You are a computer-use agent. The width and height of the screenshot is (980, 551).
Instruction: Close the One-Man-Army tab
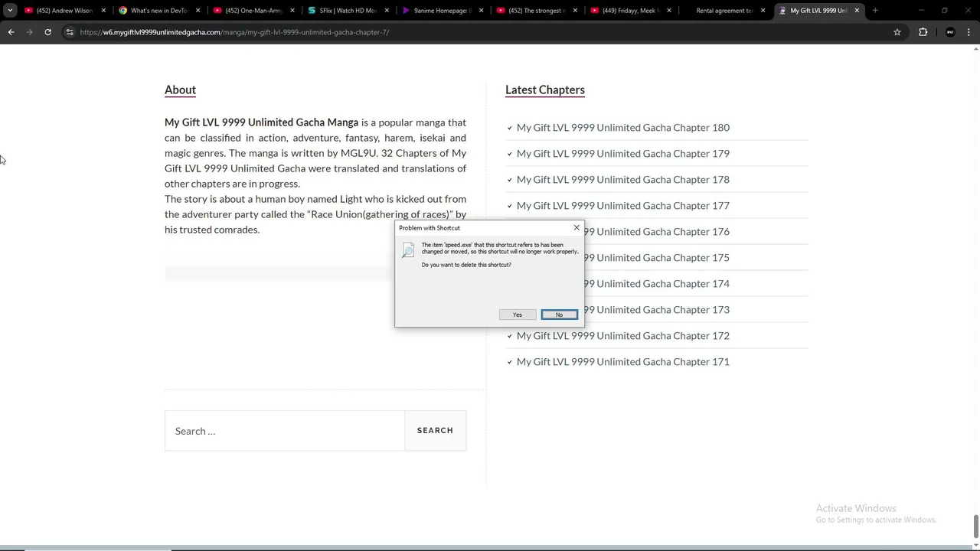[292, 11]
